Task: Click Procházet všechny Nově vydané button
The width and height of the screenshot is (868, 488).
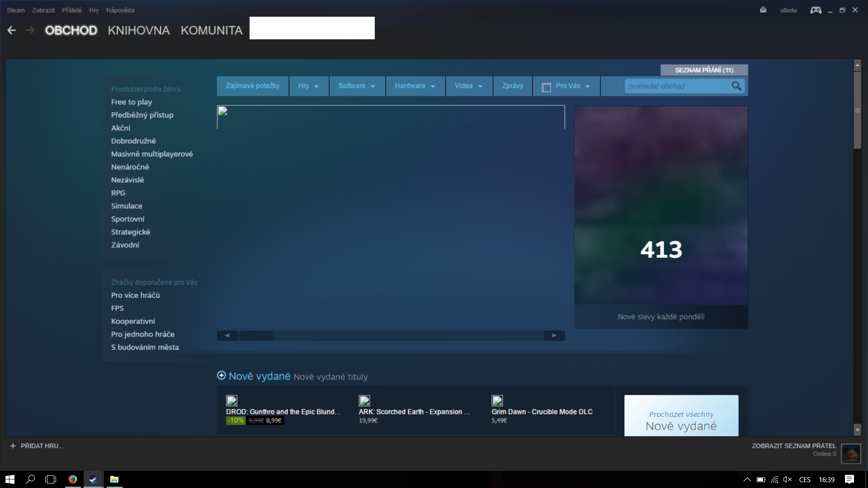Action: [x=681, y=416]
